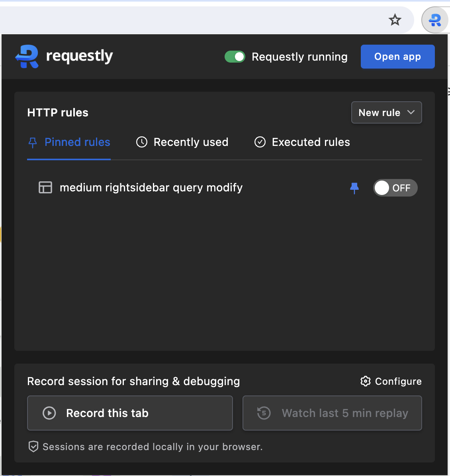Click the clock icon beside Recently used
This screenshot has height=476, width=450.
(142, 142)
